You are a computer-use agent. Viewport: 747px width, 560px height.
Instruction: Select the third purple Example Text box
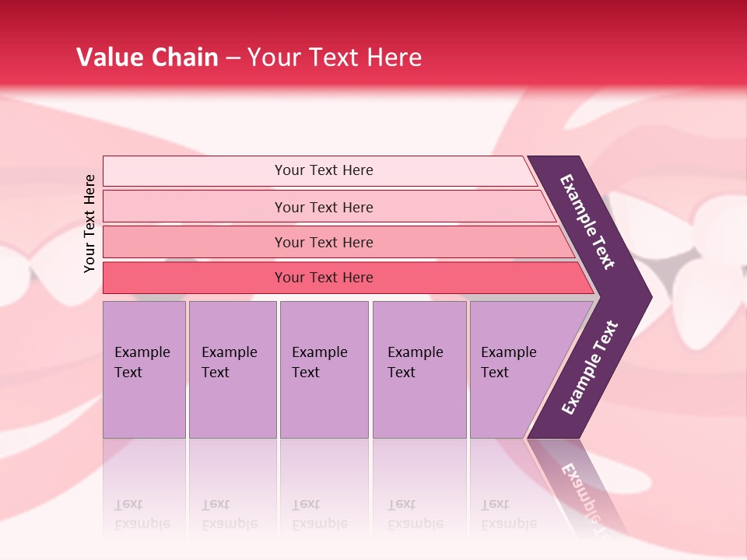[x=323, y=369]
